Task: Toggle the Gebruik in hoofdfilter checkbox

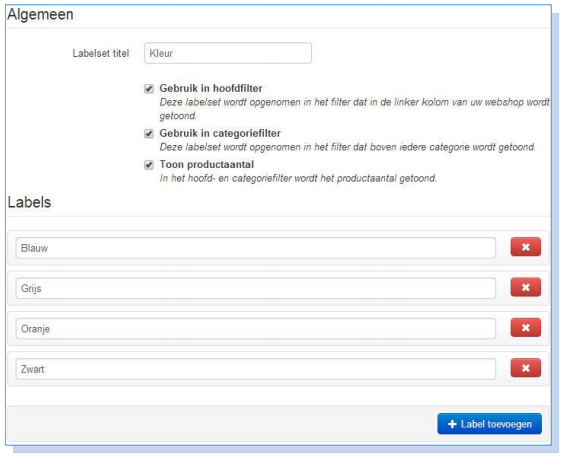Action: 149,89
